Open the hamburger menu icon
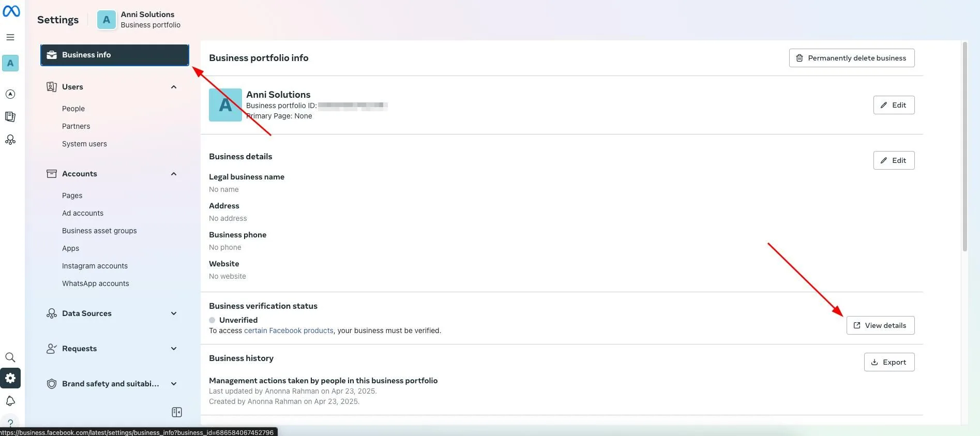 click(10, 37)
